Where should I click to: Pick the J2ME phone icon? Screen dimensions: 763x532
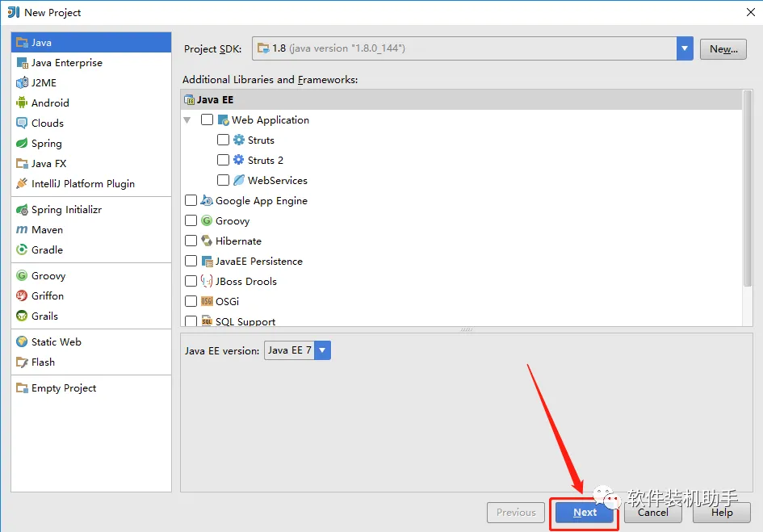pos(22,82)
